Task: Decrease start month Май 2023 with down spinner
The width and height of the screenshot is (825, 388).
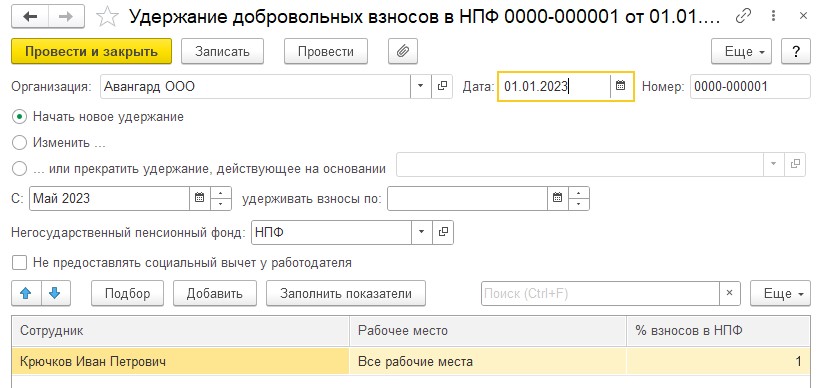Action: coord(221,204)
